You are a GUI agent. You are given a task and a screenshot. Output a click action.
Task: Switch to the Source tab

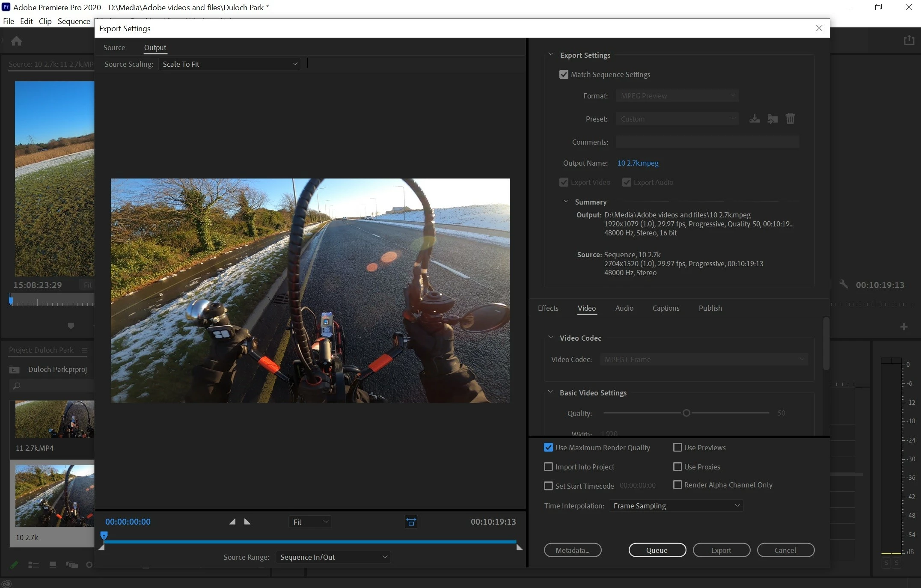(x=114, y=48)
